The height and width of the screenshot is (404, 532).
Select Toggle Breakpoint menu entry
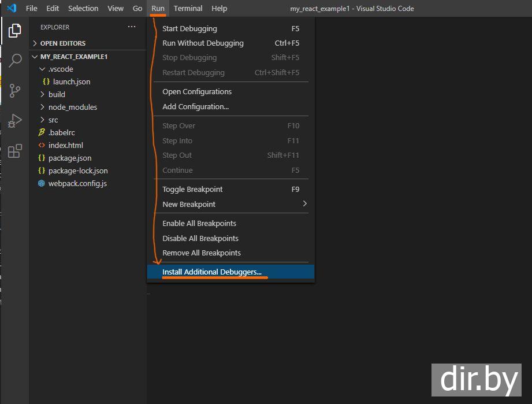[192, 189]
